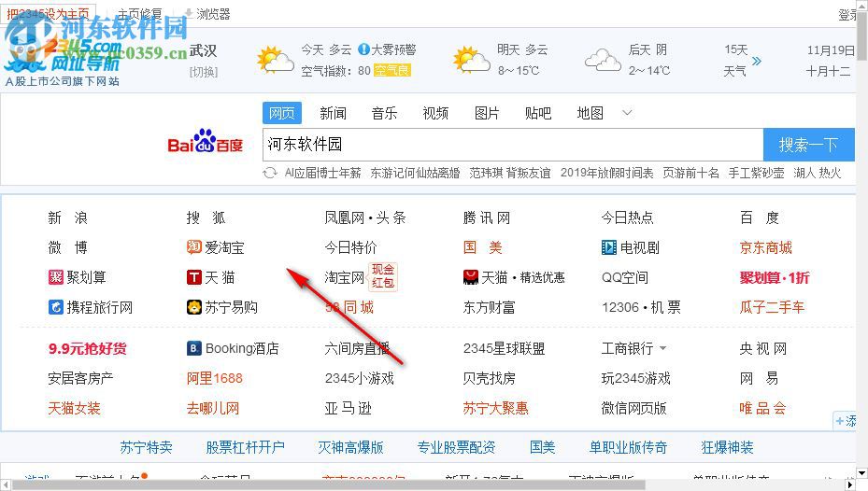
Task: Click the 携程旅行网 icon
Action: (56, 307)
